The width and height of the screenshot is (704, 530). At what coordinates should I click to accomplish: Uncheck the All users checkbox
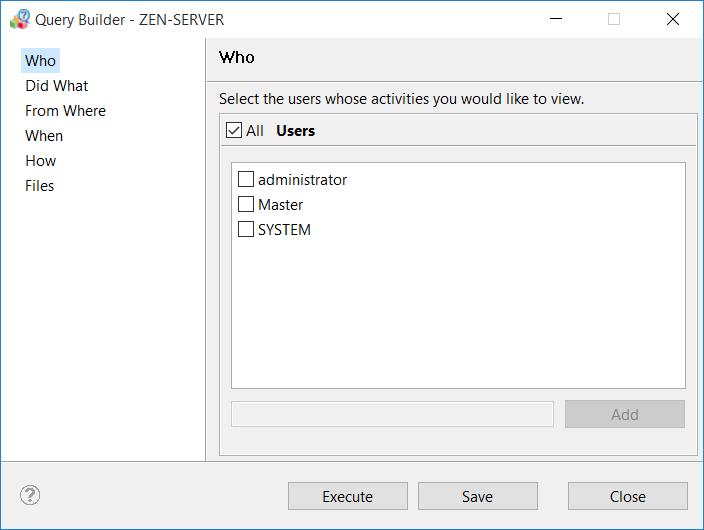point(234,130)
